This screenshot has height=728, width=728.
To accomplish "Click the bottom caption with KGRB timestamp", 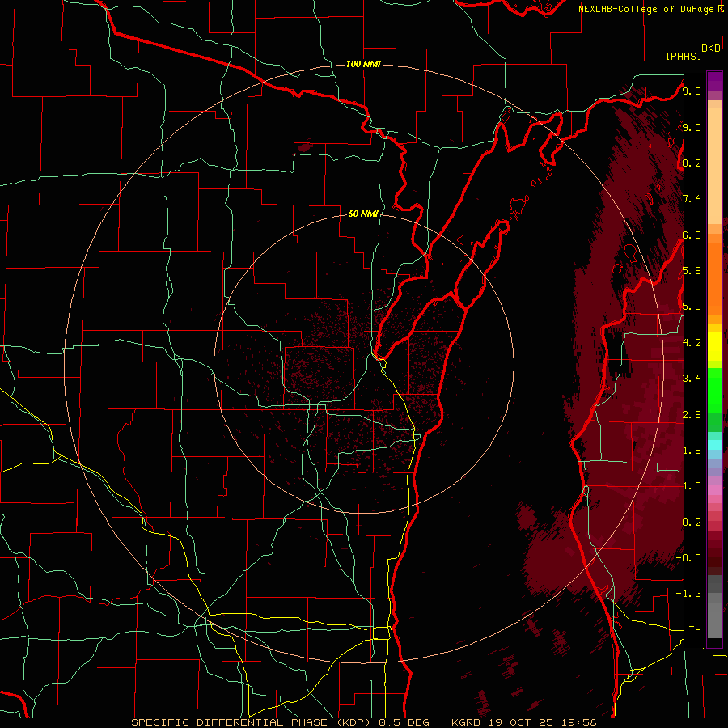I will (x=363, y=722).
